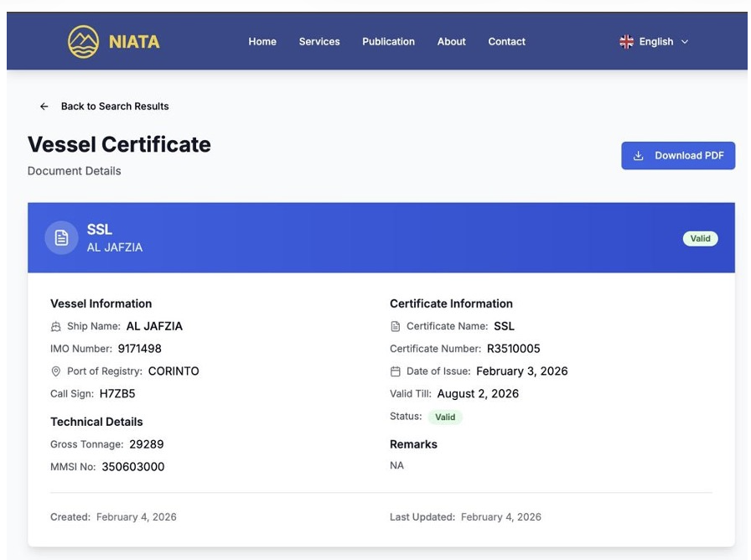Image resolution: width=751 pixels, height=560 pixels.
Task: Click the Vessel Information heading
Action: (x=101, y=303)
